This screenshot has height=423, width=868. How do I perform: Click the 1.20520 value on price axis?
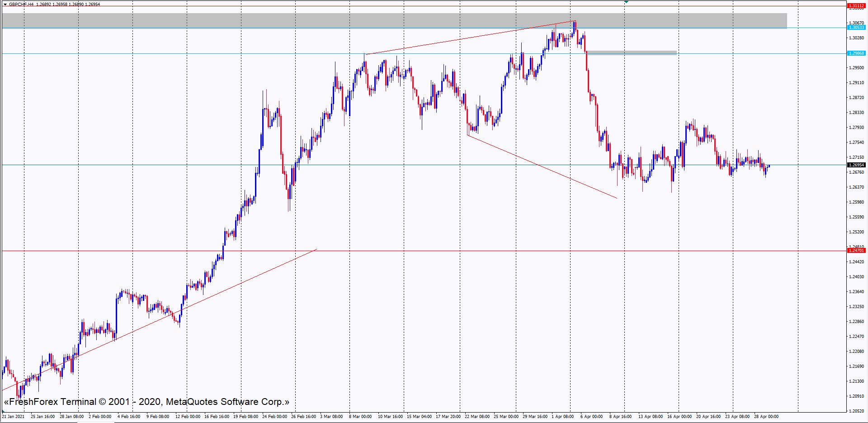tap(856, 411)
